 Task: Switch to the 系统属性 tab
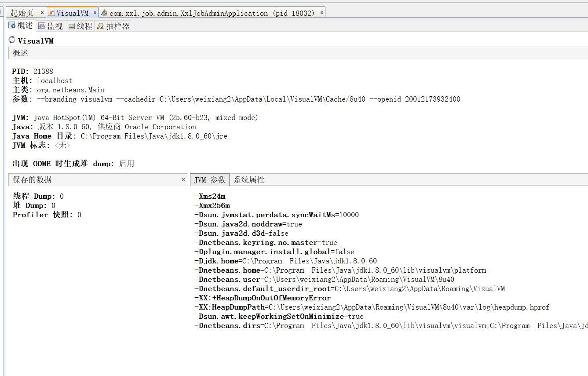point(249,180)
